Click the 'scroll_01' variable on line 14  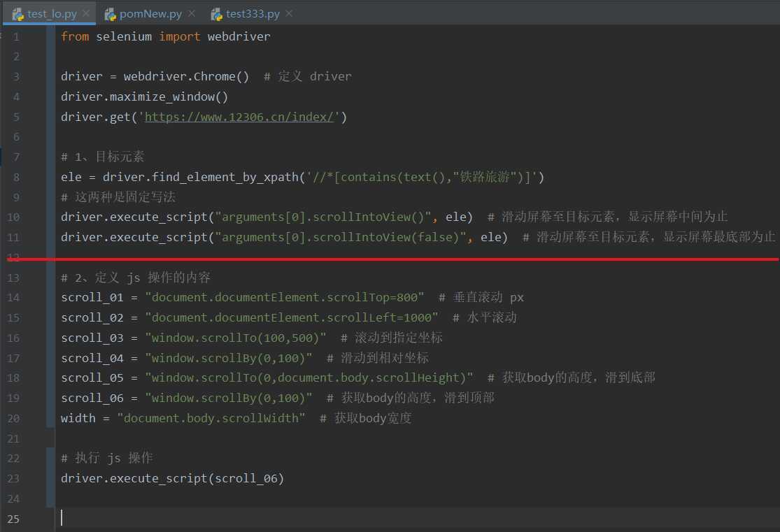(x=92, y=298)
